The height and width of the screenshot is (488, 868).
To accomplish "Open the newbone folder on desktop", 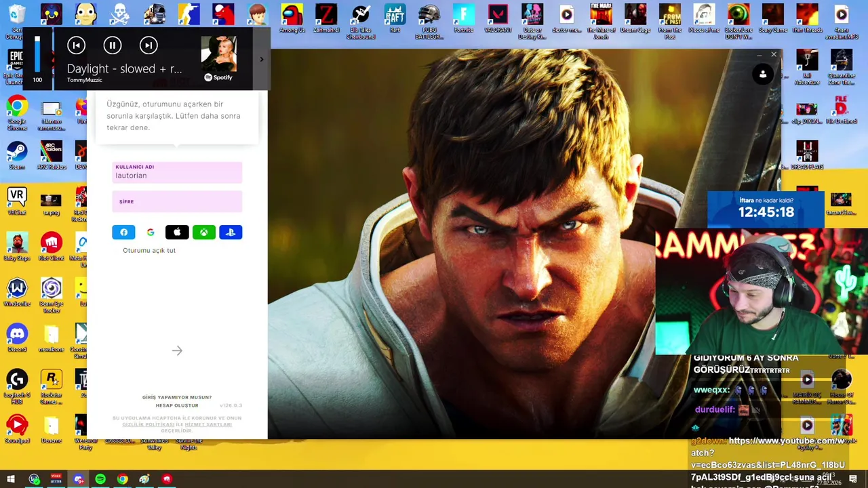I will point(52,338).
